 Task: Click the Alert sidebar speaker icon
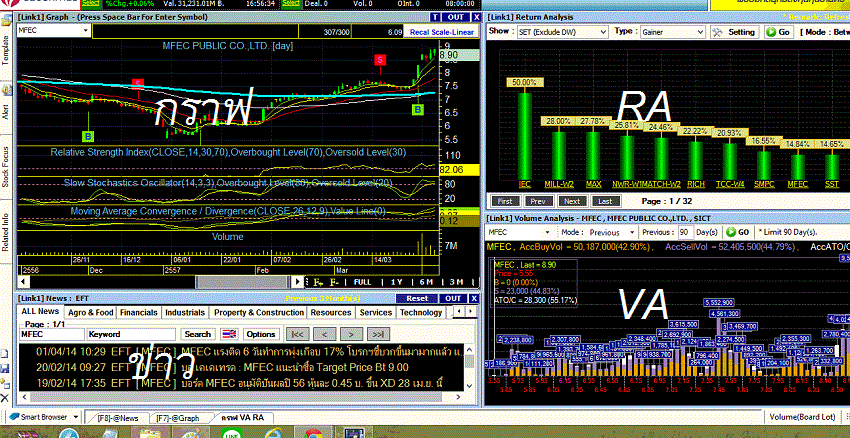6,90
